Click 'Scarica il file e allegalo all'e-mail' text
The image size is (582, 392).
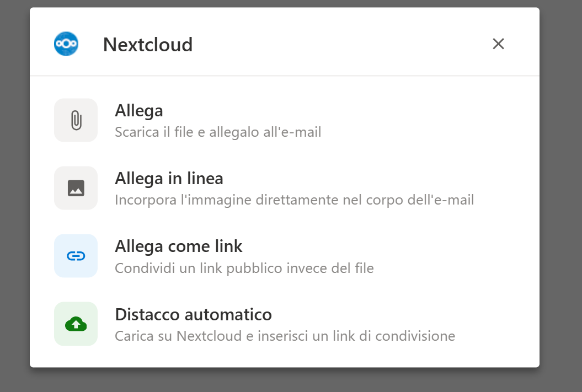point(218,132)
